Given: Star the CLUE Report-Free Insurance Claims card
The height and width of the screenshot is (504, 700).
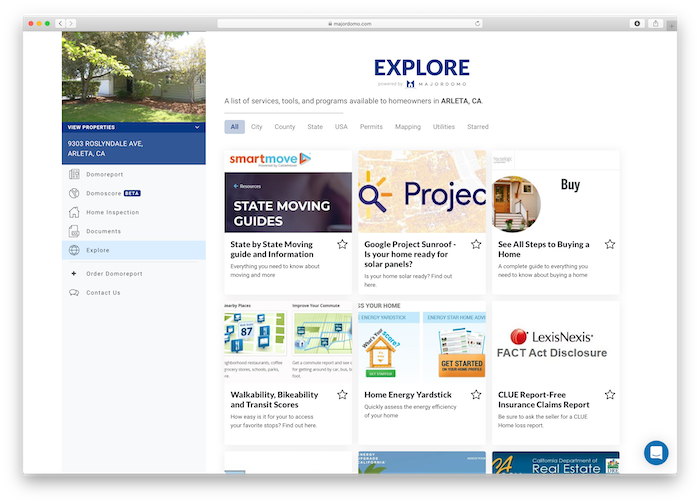Looking at the screenshot, I should [x=610, y=395].
